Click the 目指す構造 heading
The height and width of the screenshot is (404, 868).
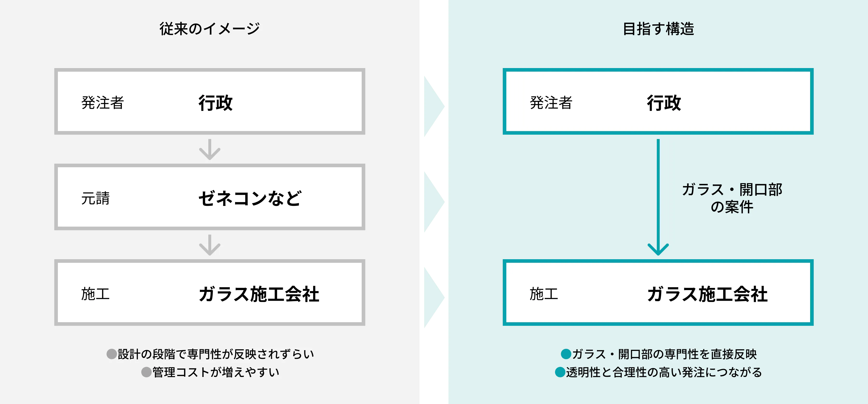[658, 29]
